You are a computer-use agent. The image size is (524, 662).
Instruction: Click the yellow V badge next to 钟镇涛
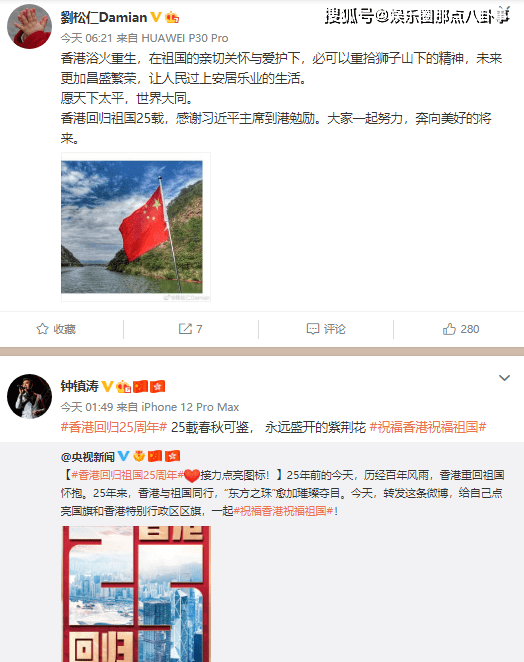click(x=108, y=386)
